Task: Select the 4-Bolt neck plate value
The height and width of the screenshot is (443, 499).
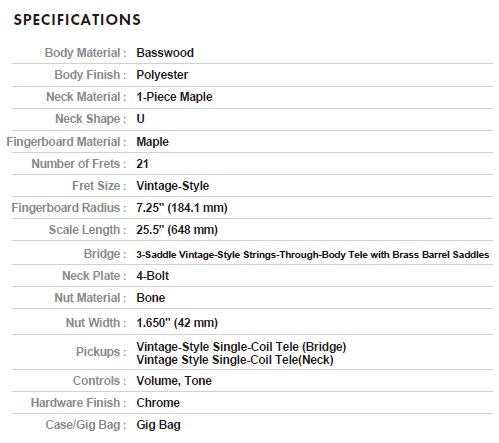Action: point(153,276)
